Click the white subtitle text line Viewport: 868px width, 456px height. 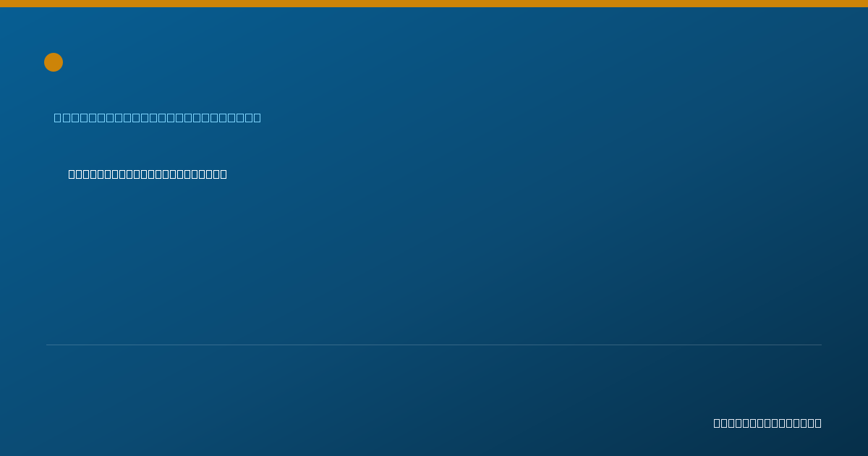click(148, 174)
